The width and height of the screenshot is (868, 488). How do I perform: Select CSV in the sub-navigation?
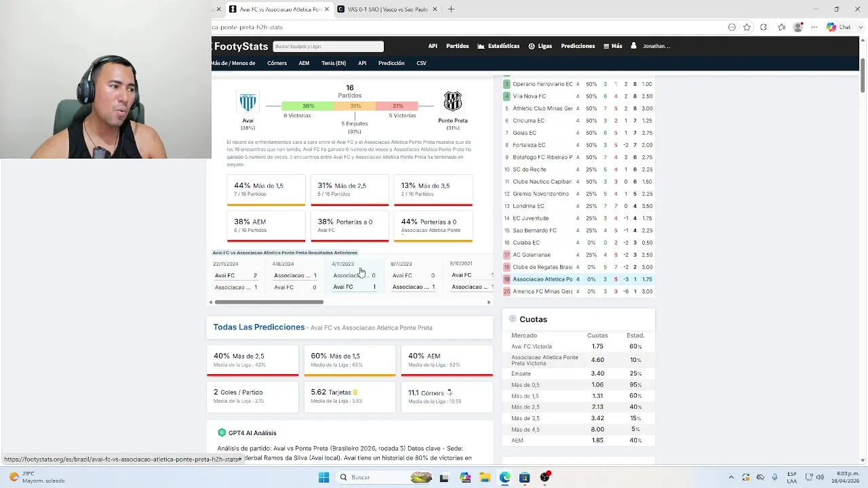click(421, 63)
